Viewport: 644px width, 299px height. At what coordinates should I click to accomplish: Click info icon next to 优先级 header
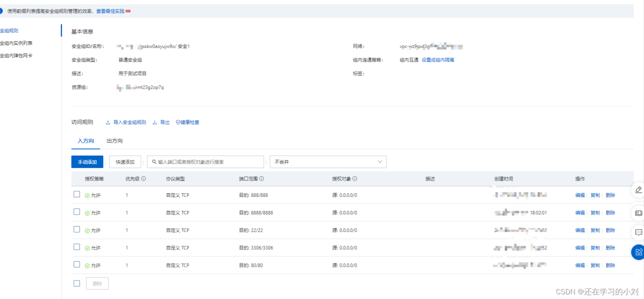pos(143,179)
